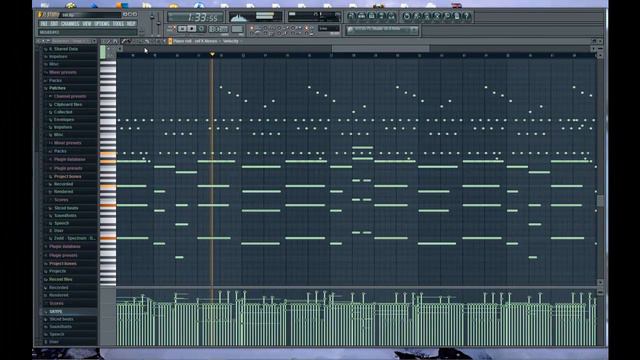Open the global snap selector dropdown
This screenshot has width=640, height=360.
(x=329, y=29)
